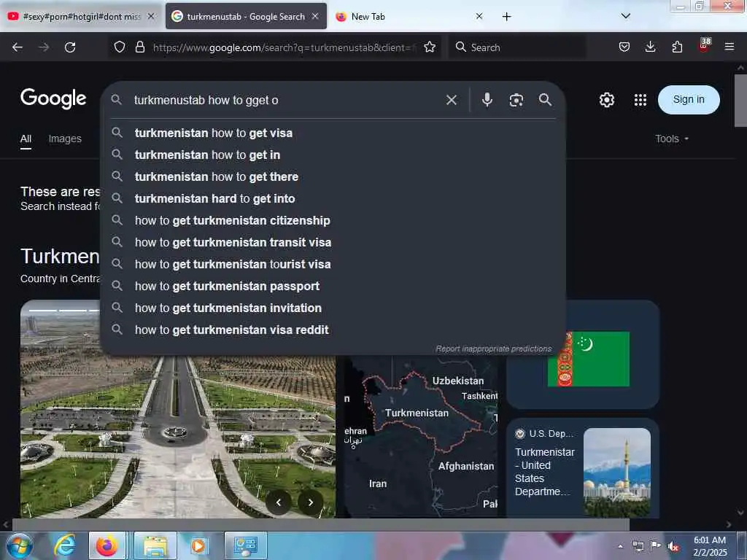Pick how to get turkmenistan passport suggestion
This screenshot has width=747, height=560.
[333, 286]
